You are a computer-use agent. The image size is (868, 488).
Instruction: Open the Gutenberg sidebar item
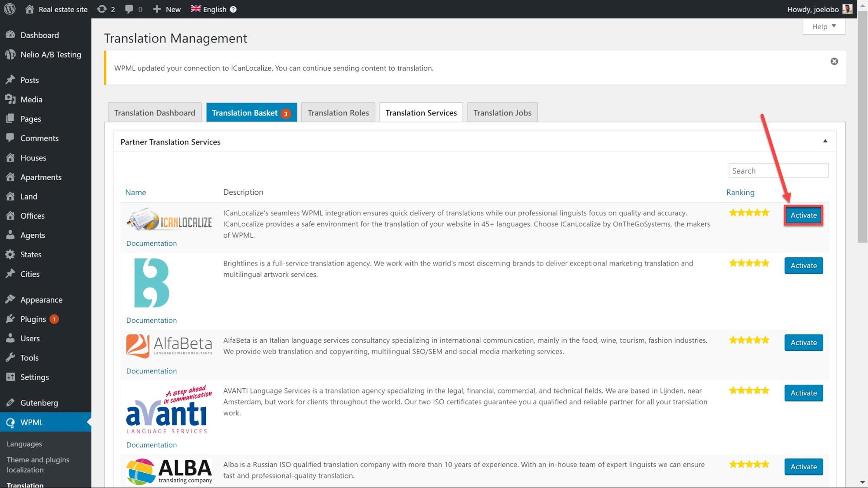point(39,403)
